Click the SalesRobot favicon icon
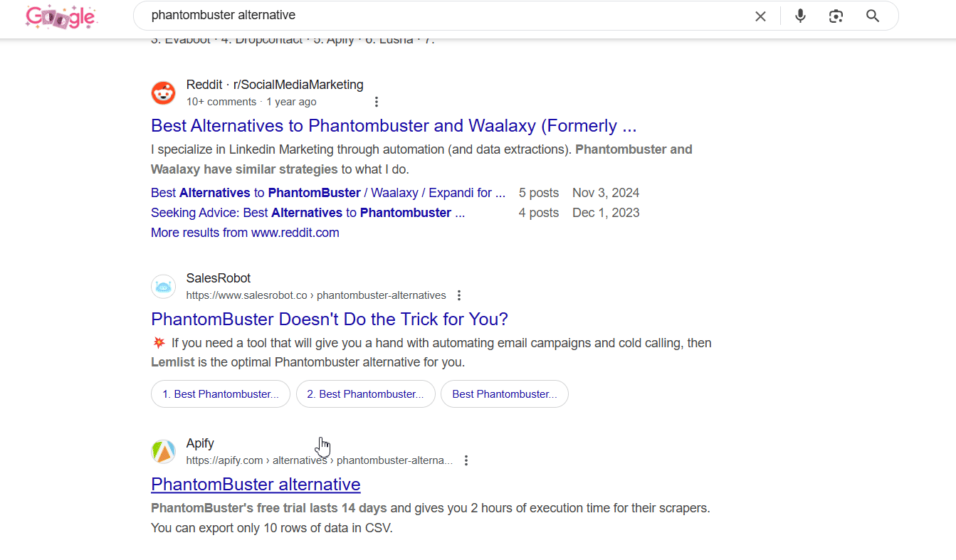 tap(163, 287)
